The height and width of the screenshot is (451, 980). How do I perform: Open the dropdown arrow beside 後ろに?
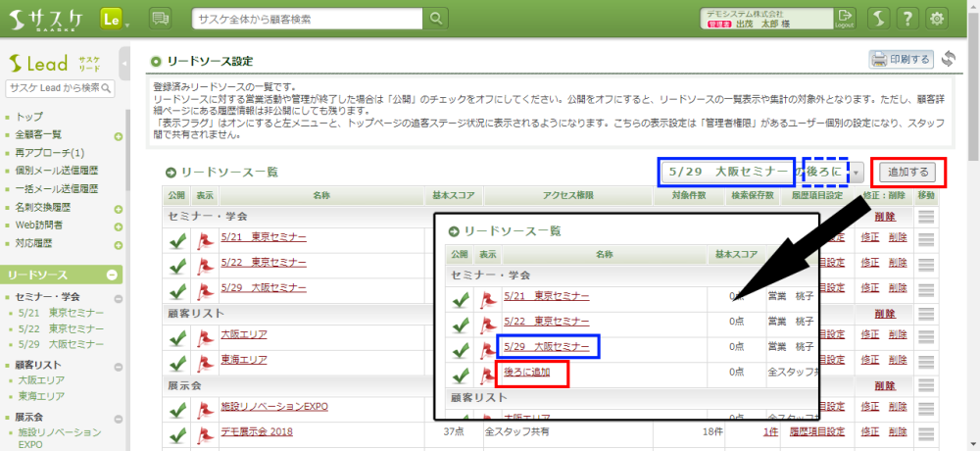[857, 173]
